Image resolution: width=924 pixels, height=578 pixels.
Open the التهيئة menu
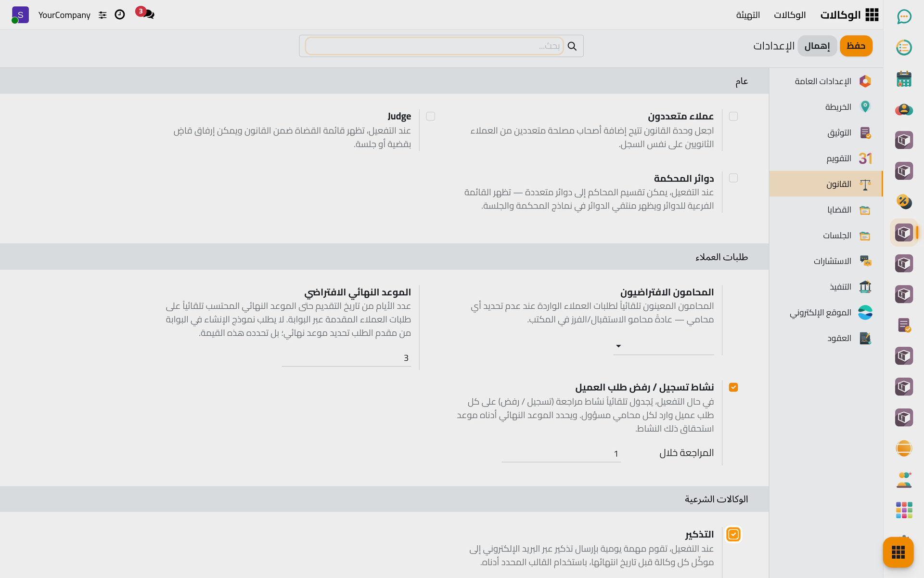748,15
